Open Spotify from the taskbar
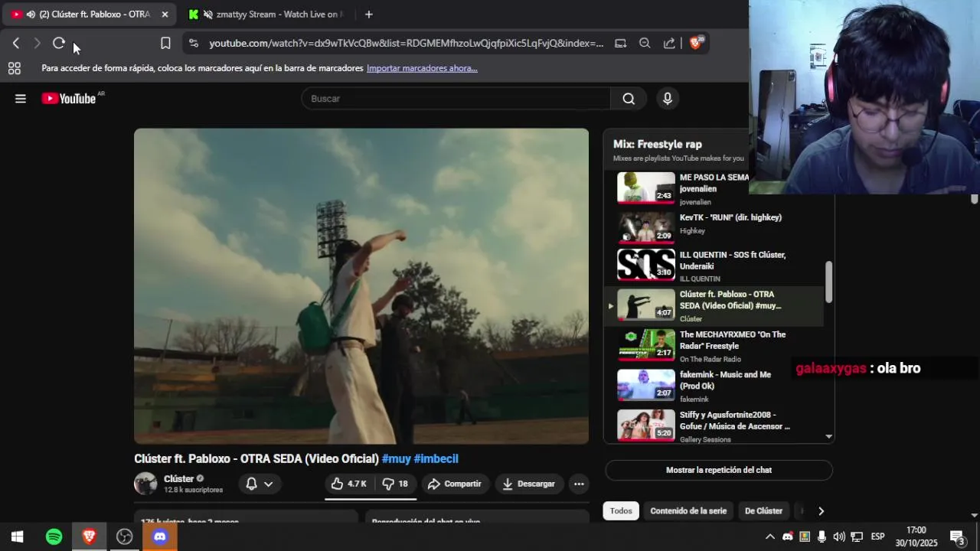Viewport: 980px width, 551px height. point(54,536)
